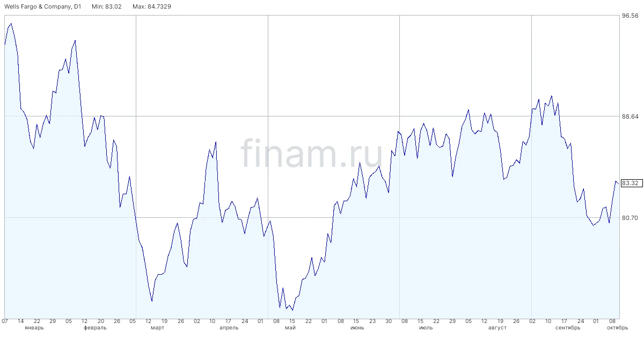Select the май month label
Screen dimensions: 644x338
[290, 327]
